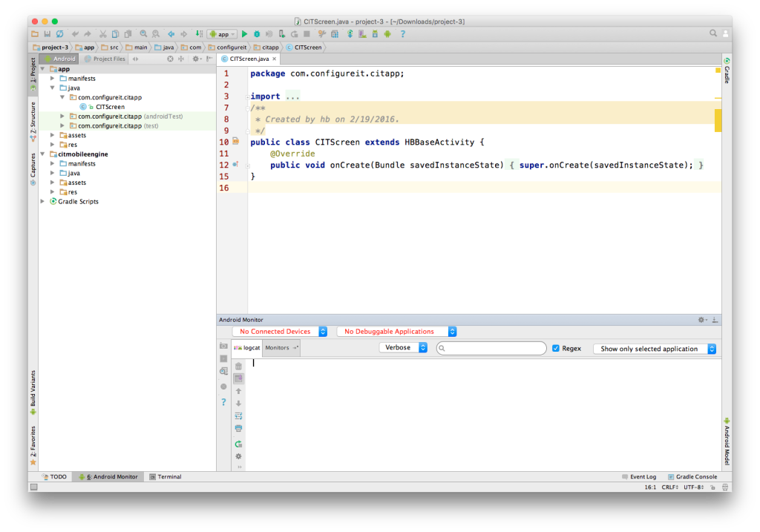Click the Help question mark in toolbar

[x=403, y=34]
